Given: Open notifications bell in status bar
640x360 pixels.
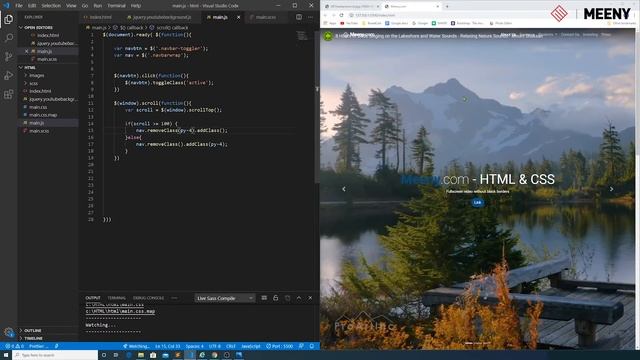Looking at the screenshot, I should click(x=312, y=346).
